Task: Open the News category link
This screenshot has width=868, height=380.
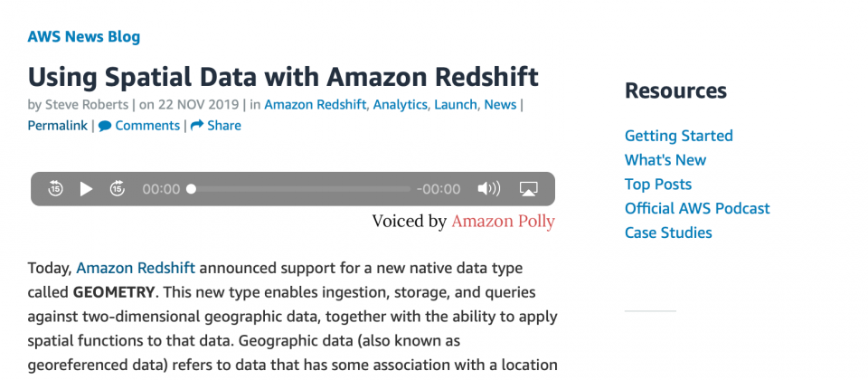Action: [500, 105]
